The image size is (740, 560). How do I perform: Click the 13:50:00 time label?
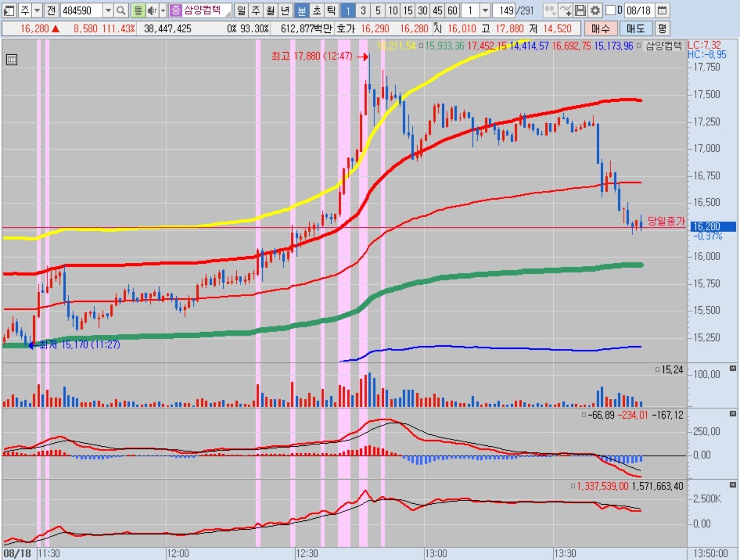pos(710,553)
